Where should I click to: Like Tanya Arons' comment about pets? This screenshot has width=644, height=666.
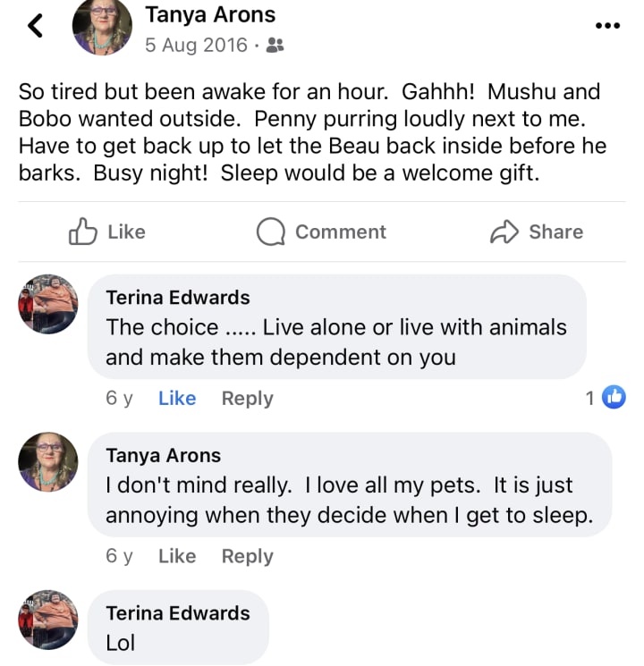177,556
